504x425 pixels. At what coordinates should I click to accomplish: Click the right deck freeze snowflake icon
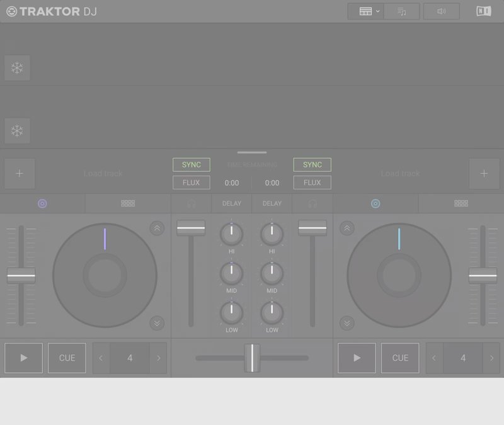[x=17, y=131]
